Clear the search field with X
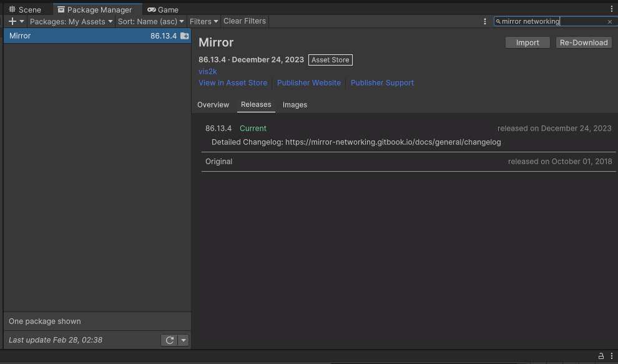 click(610, 22)
